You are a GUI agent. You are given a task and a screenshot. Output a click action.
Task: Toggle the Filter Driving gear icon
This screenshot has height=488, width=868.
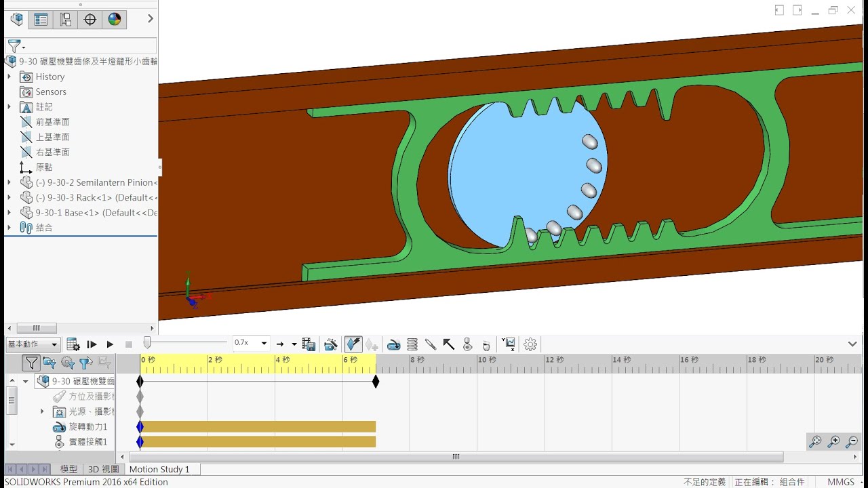click(x=68, y=363)
